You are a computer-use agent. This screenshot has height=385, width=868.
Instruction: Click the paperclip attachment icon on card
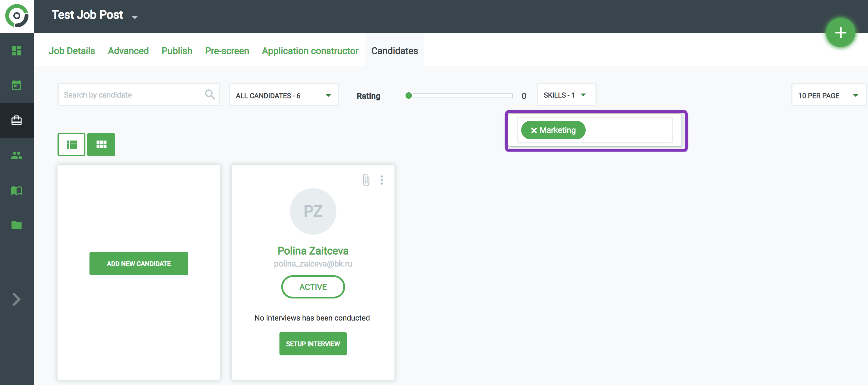[366, 180]
